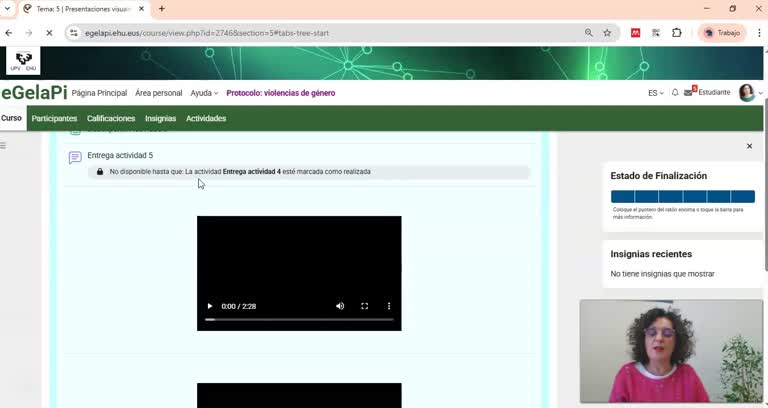
Task: Switch to the Calificaciones tab
Action: [111, 118]
